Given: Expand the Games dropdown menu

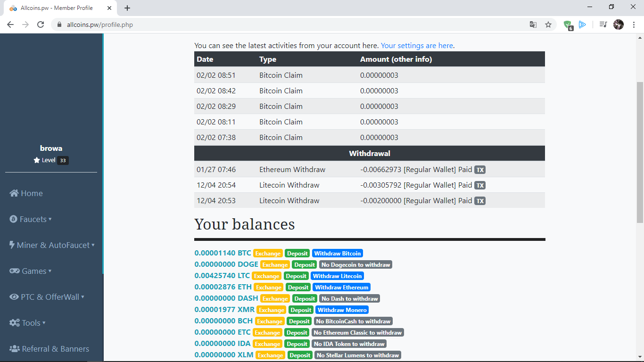Looking at the screenshot, I should [x=31, y=271].
